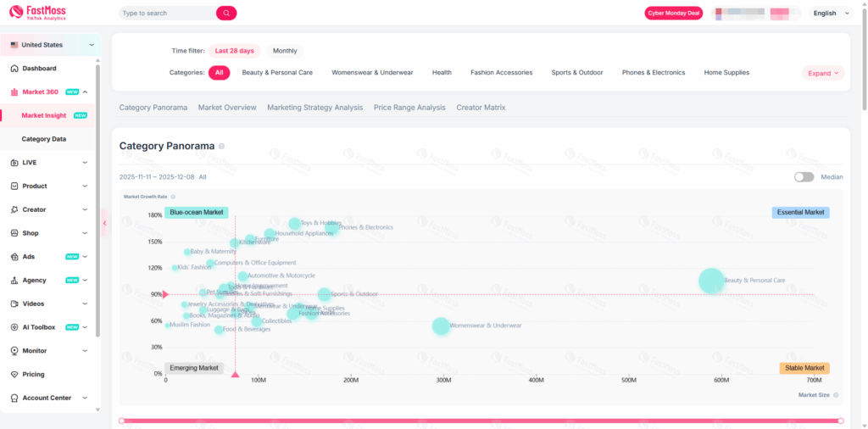Filter by Beauty & Personal Care category
The height and width of the screenshot is (429, 868).
[277, 73]
